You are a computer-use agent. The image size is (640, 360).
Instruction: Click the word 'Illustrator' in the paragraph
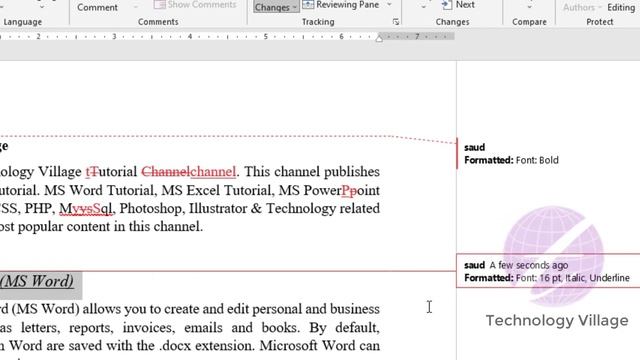[x=217, y=209]
